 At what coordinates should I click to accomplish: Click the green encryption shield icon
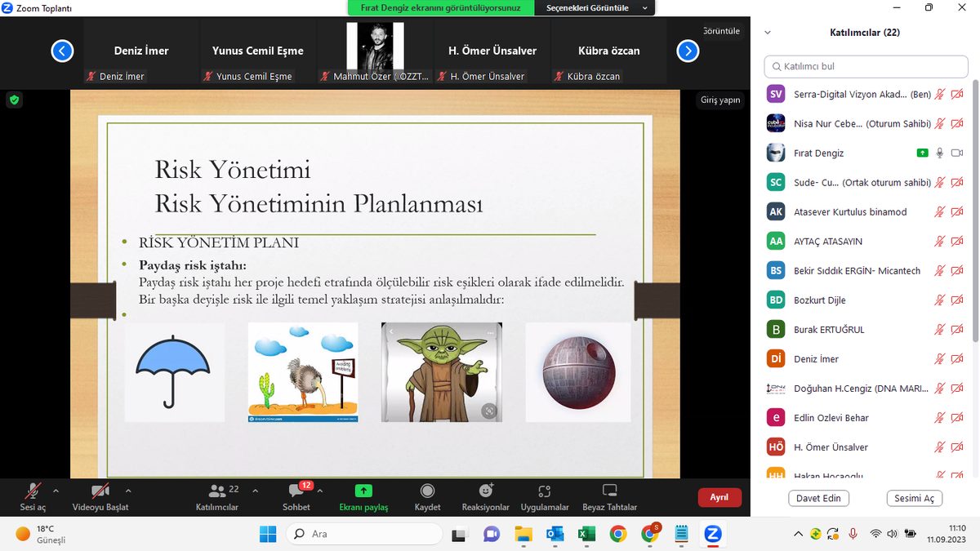point(14,100)
